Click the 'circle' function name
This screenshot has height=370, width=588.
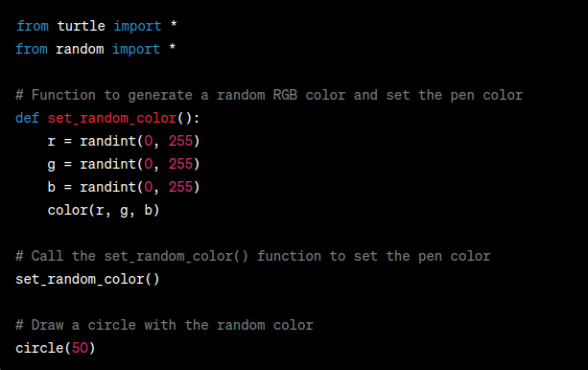(x=39, y=348)
